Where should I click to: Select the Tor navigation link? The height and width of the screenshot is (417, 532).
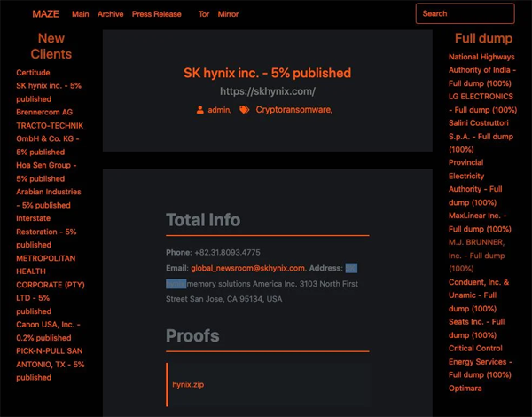pos(204,14)
